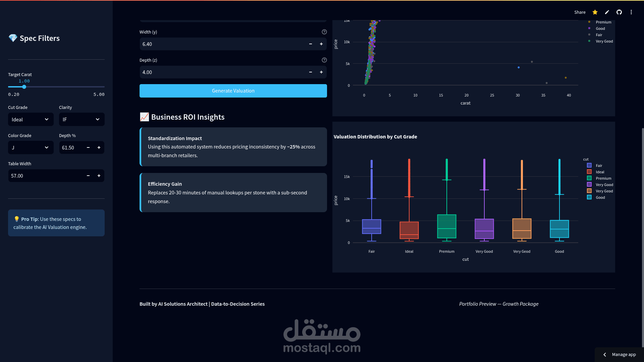Hide Good series in scatter legend

(600, 29)
